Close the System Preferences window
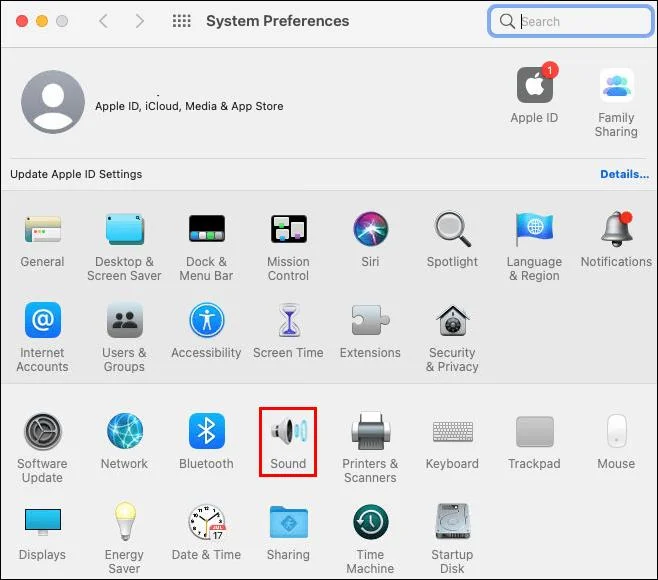Image resolution: width=658 pixels, height=580 pixels. click(22, 21)
